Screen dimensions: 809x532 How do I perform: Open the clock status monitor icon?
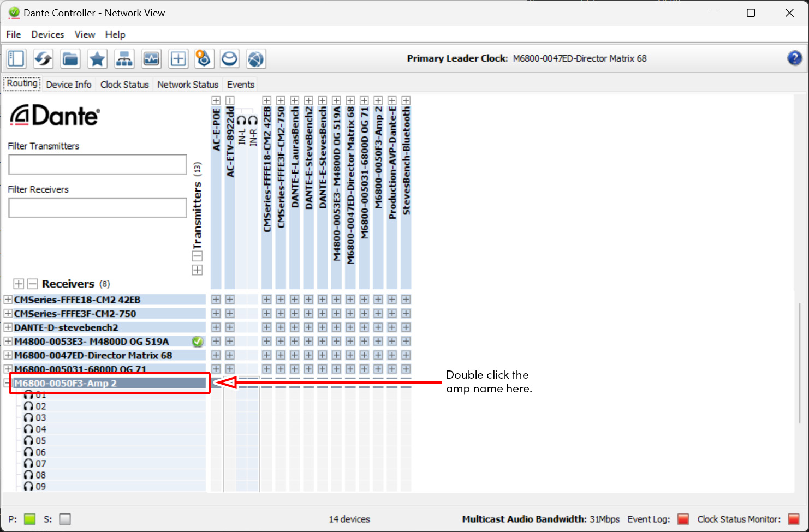point(151,58)
